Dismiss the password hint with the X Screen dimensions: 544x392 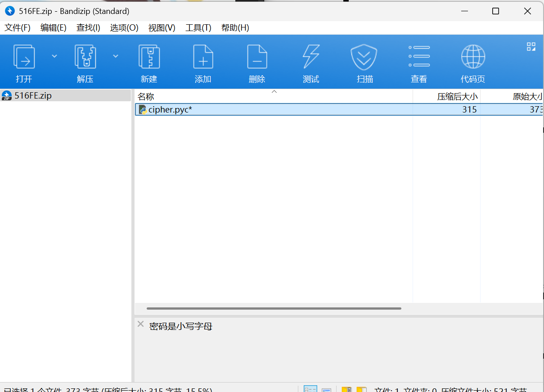pyautogui.click(x=140, y=324)
